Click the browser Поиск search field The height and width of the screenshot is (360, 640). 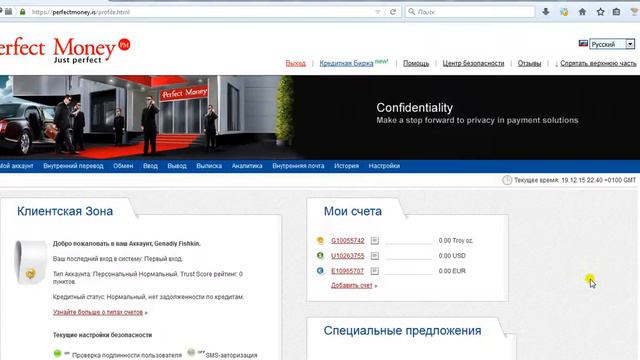point(470,12)
